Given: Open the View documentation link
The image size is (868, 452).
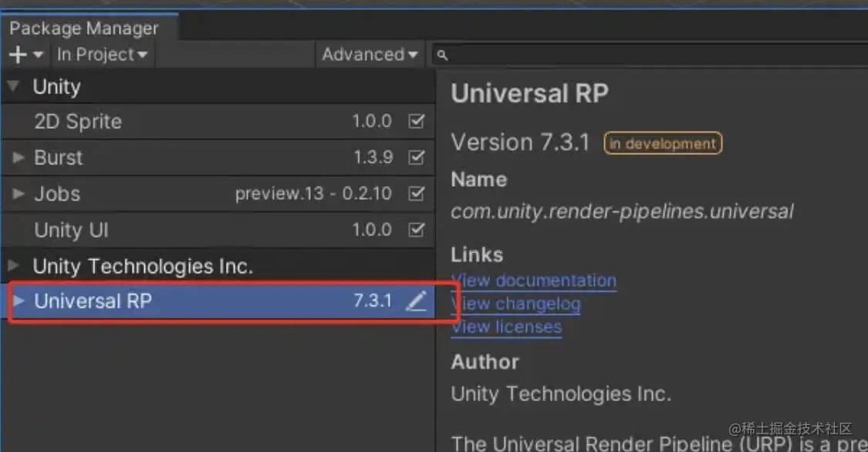Looking at the screenshot, I should pos(533,280).
